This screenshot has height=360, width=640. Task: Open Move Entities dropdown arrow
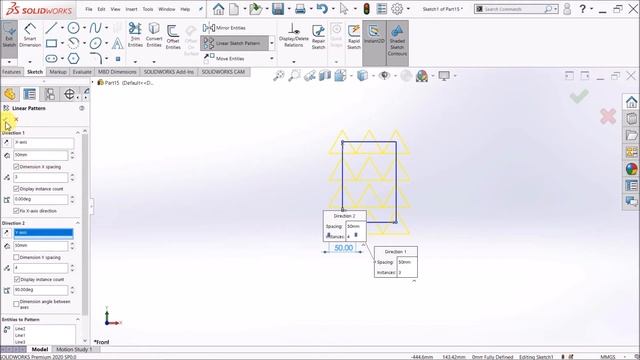pyautogui.click(x=272, y=58)
